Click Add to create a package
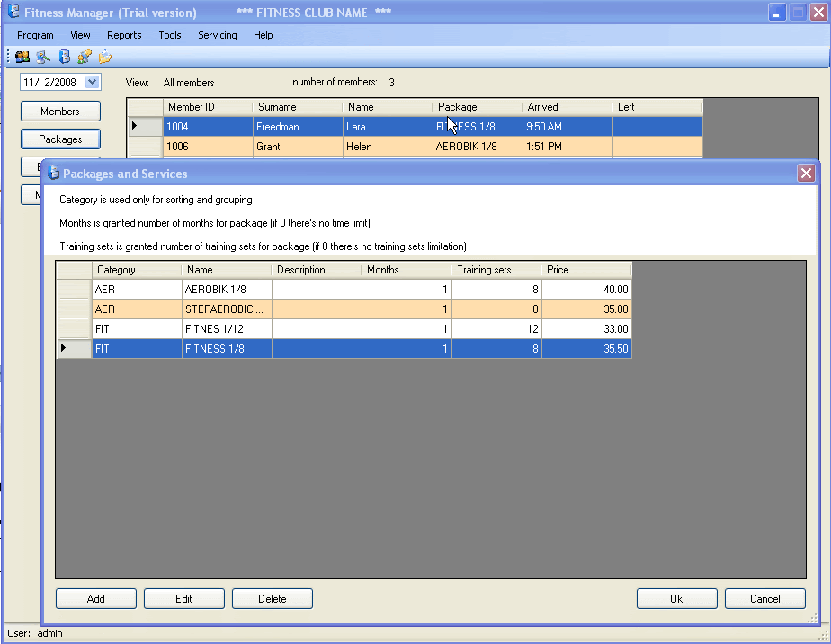The width and height of the screenshot is (831, 644). click(96, 599)
